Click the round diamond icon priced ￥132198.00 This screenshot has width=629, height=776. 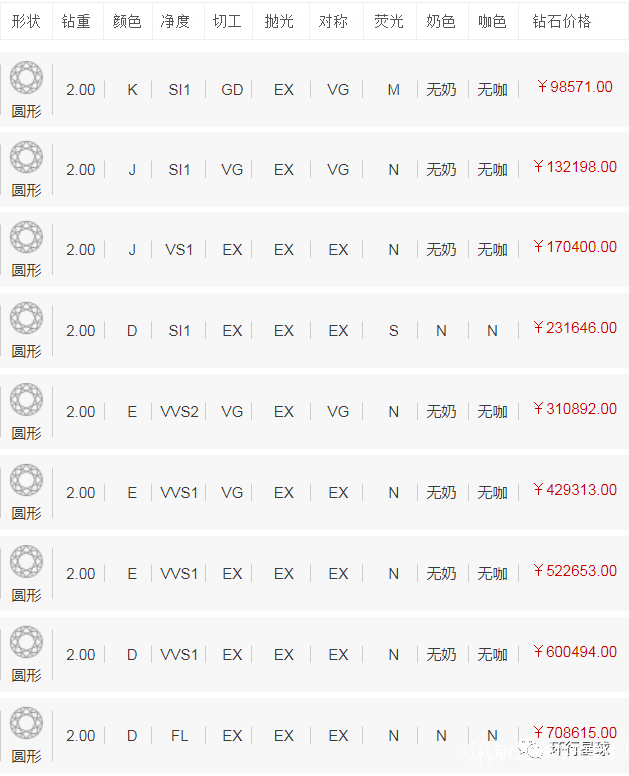[26, 158]
